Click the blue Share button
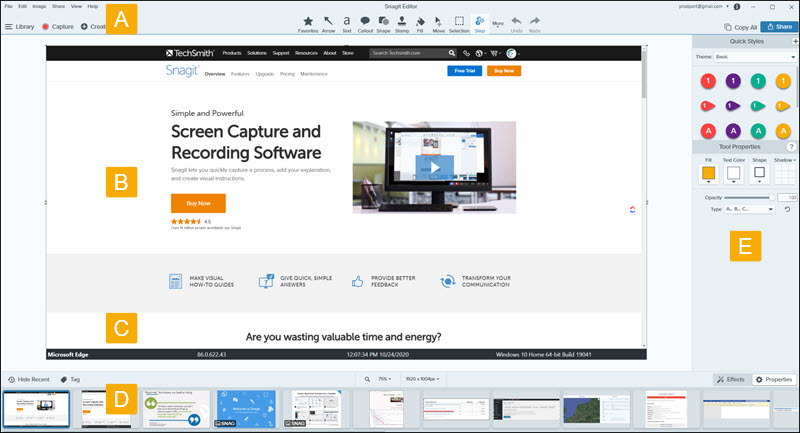 tap(780, 27)
